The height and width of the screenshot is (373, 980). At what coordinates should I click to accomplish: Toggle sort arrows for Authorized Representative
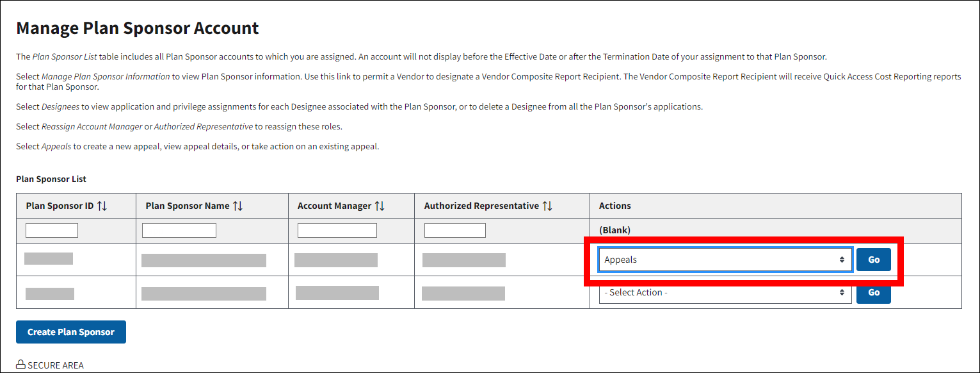pos(547,206)
